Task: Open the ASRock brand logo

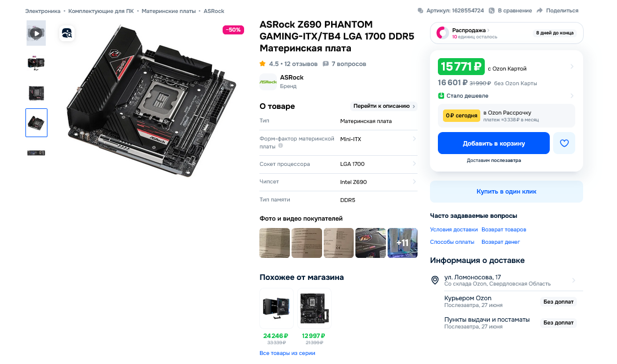Action: [268, 82]
